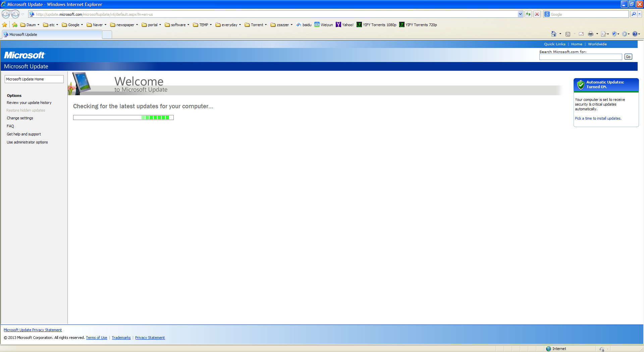Click the Quick Links header link
Screen dimensions: 644x352
pyautogui.click(x=554, y=44)
